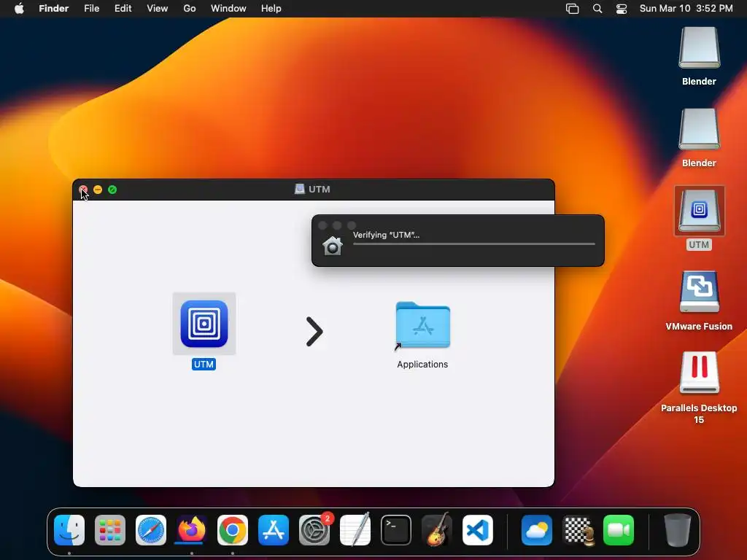Open the Finder menu
The height and width of the screenshot is (560, 747).
tap(54, 9)
